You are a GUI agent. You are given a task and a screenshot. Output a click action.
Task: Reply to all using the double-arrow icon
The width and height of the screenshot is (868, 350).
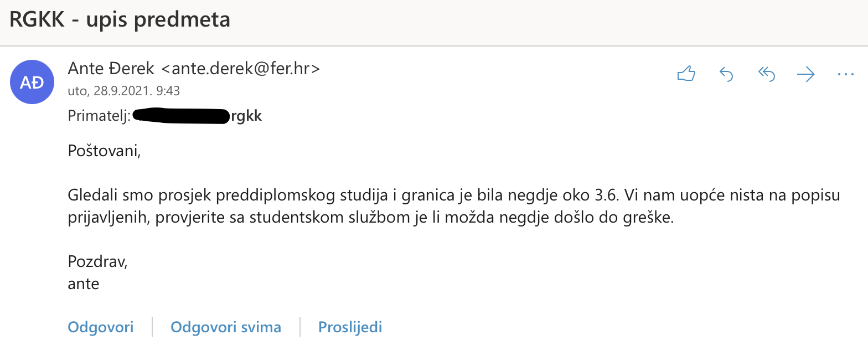click(766, 74)
